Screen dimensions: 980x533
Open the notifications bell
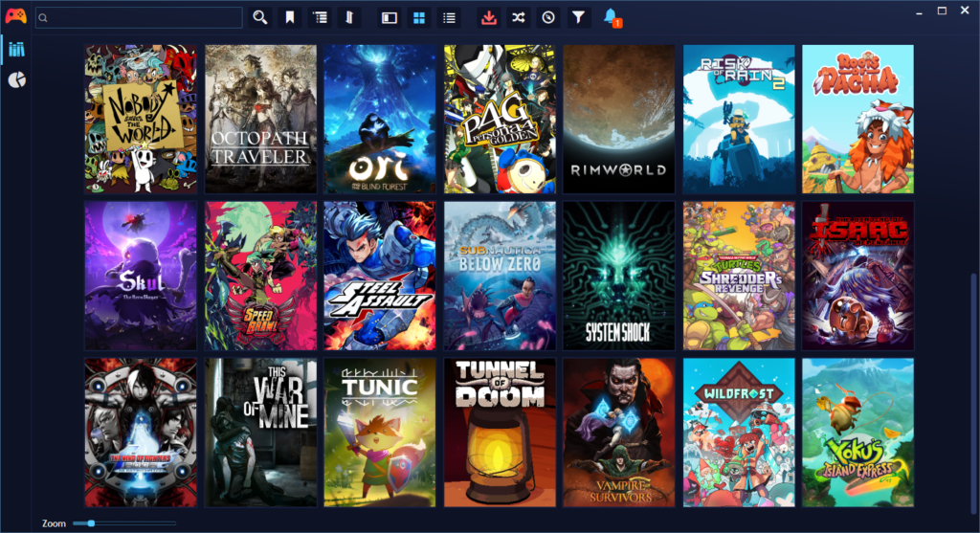point(611,16)
